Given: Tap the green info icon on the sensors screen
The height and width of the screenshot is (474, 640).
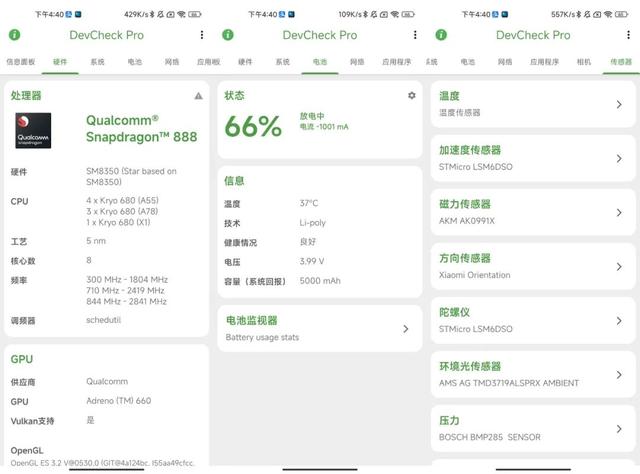Looking at the screenshot, I should 441,35.
